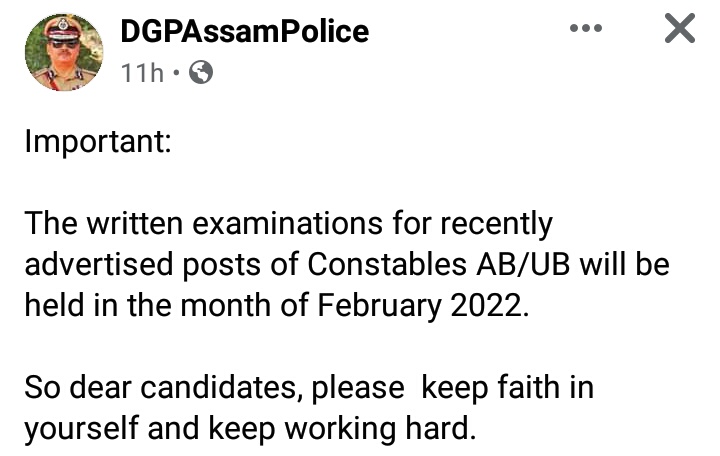The width and height of the screenshot is (720, 456).
Task: Click the word advertised in the post
Action: [x=99, y=265]
